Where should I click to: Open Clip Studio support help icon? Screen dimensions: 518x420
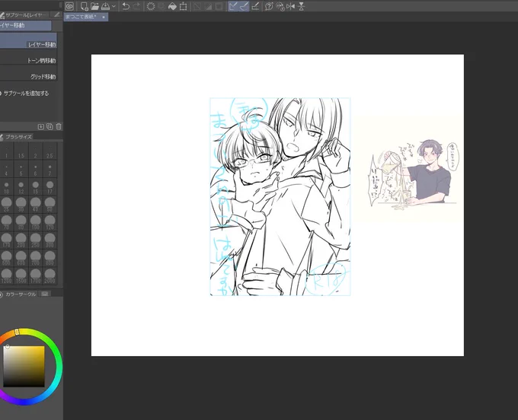coord(269,6)
